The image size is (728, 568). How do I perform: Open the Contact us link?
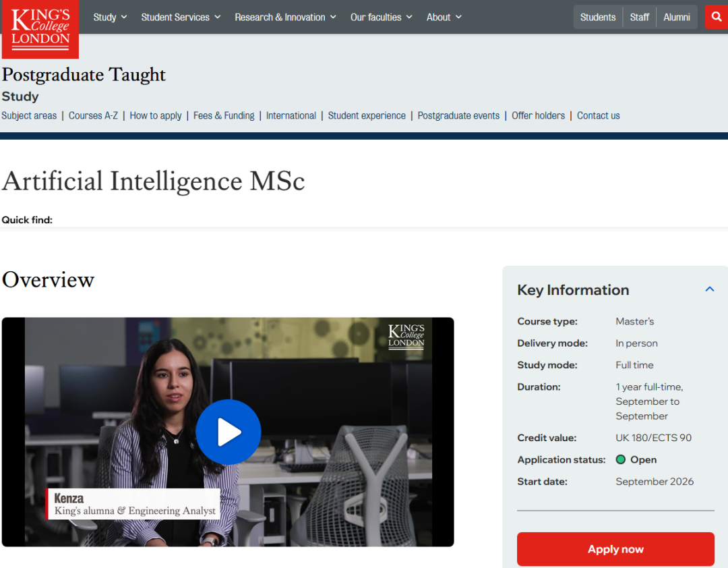598,115
